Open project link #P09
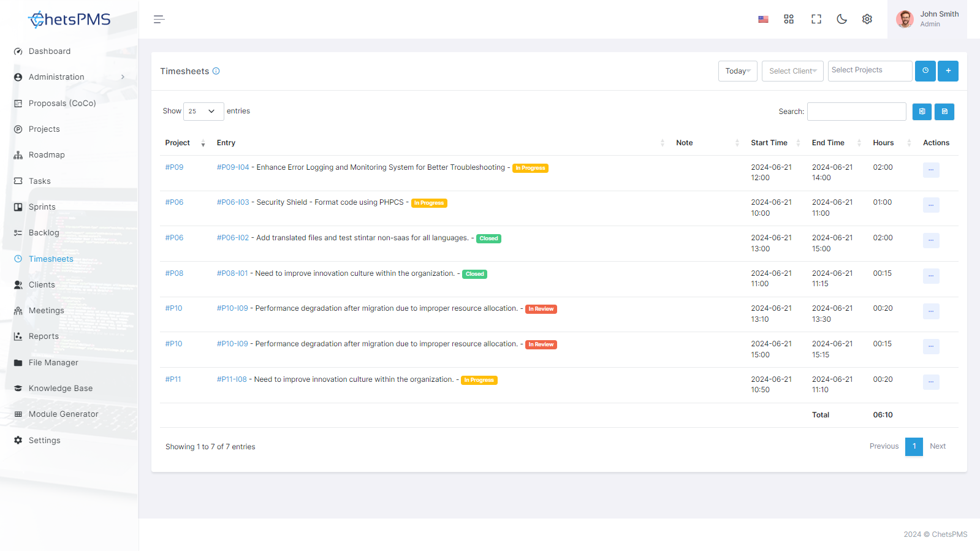 pyautogui.click(x=174, y=167)
